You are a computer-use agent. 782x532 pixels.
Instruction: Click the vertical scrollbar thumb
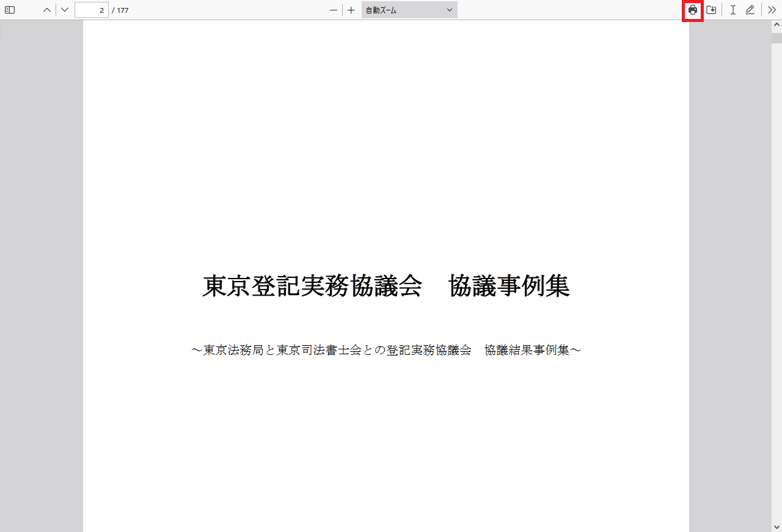click(777, 38)
